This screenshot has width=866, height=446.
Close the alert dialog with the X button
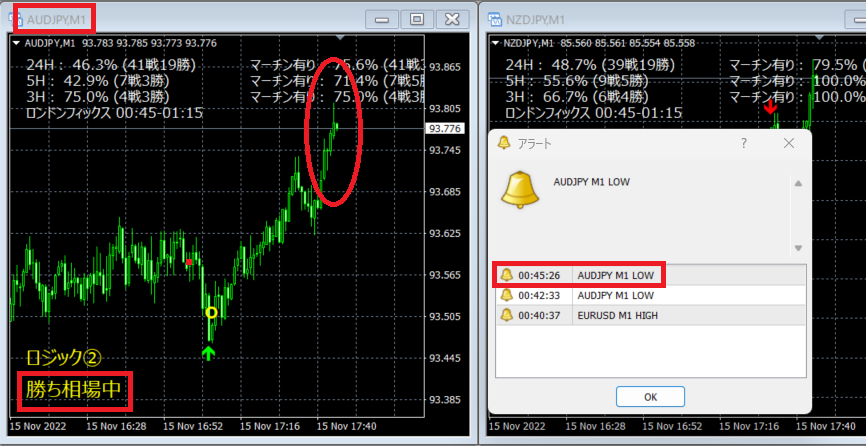click(789, 143)
